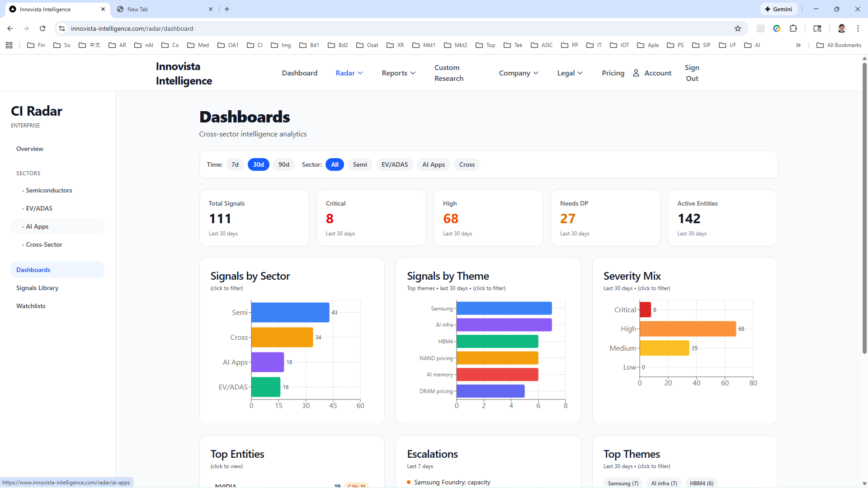Open a new browser tab with plus icon
The height and width of the screenshot is (488, 868).
pos(227,9)
